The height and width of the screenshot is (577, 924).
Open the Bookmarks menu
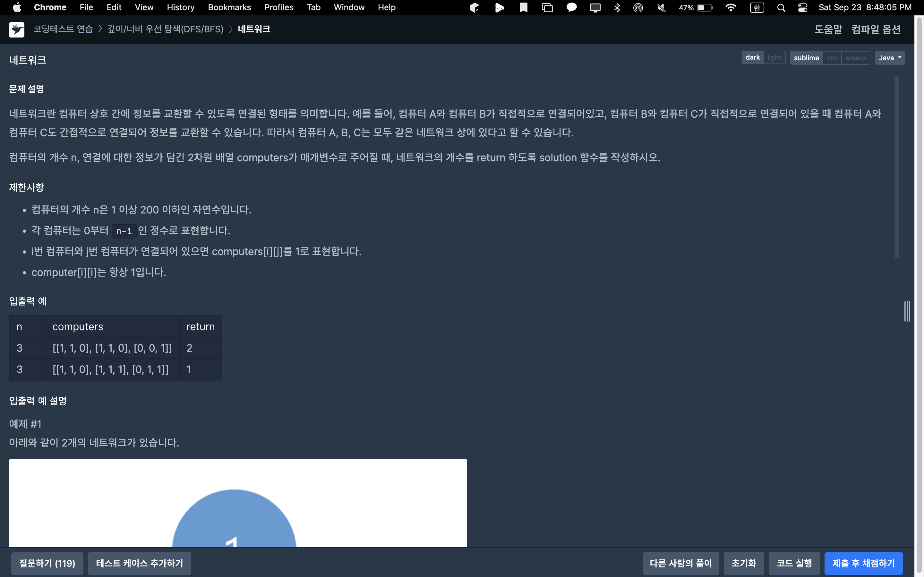tap(229, 8)
